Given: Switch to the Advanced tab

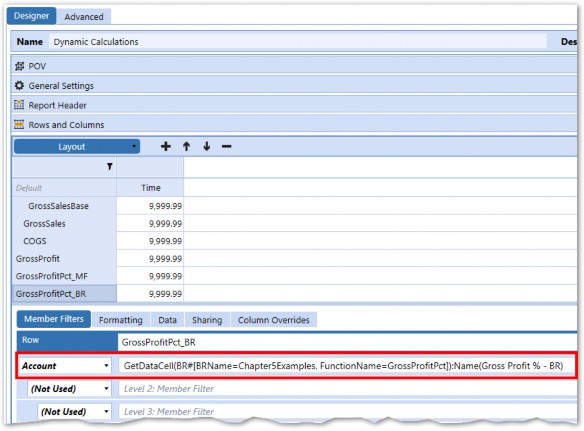Looking at the screenshot, I should click(x=84, y=17).
